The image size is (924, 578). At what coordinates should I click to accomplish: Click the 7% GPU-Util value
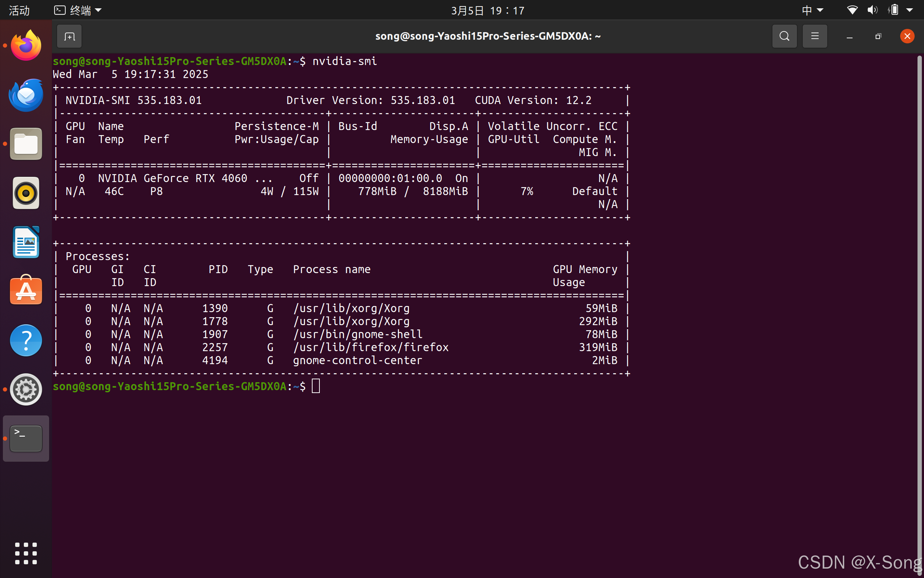[x=527, y=191]
